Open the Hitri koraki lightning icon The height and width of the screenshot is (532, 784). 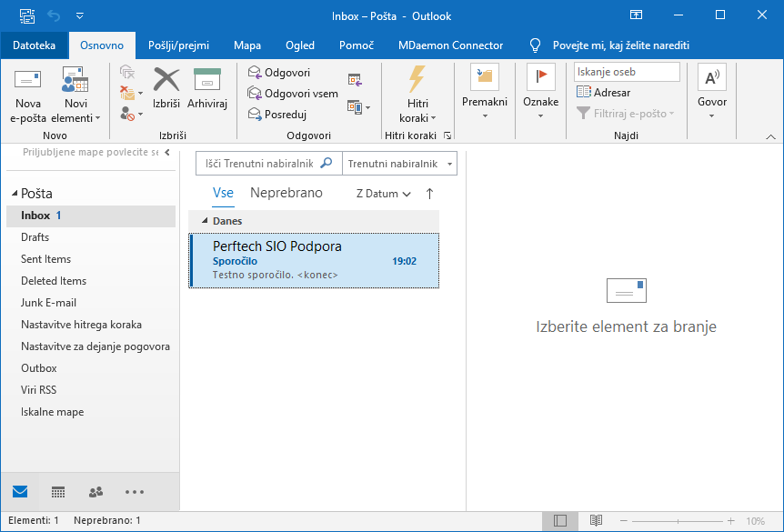tap(417, 80)
